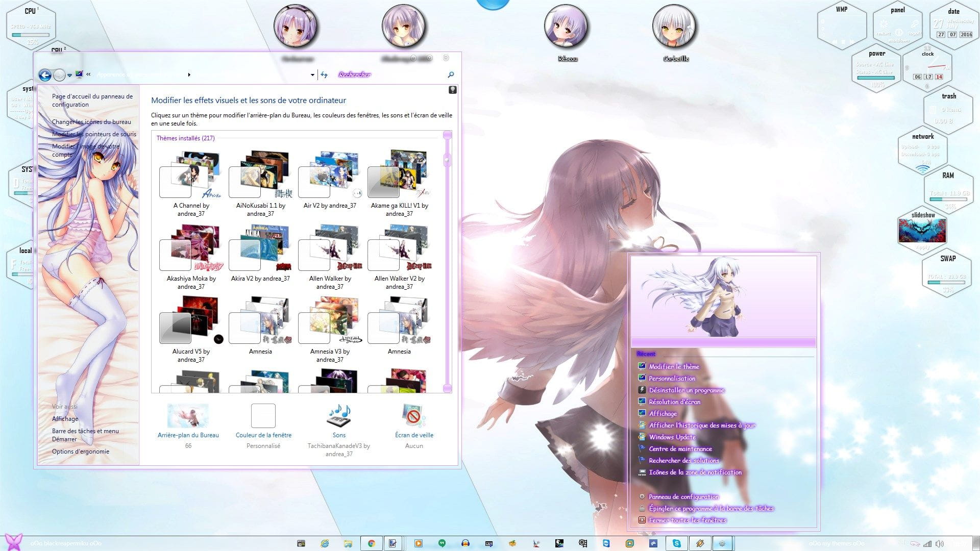Open File Explorer folder taskbar icon
The width and height of the screenshot is (980, 551).
[x=348, y=543]
